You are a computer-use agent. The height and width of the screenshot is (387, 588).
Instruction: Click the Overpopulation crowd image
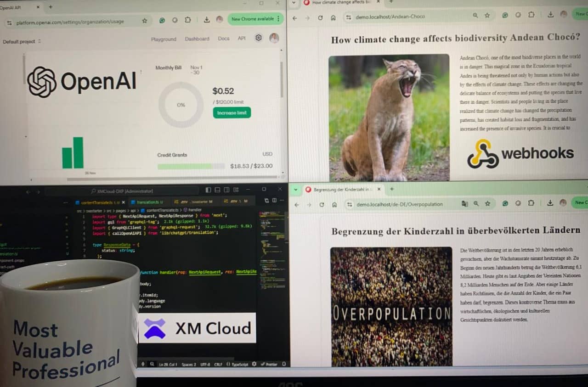pos(391,307)
